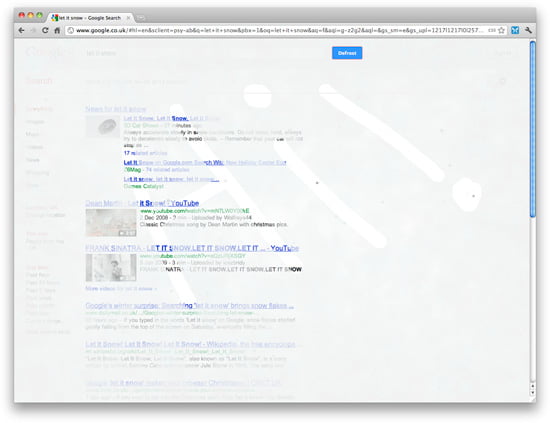Select Shopping in the left sidebar

(37, 173)
